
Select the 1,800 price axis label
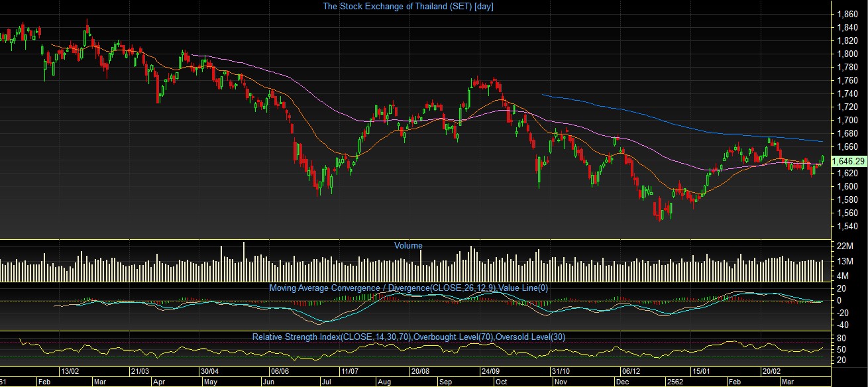(847, 54)
